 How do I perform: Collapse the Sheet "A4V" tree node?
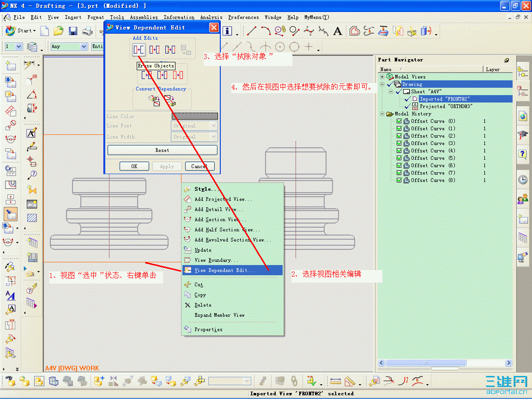click(391, 91)
